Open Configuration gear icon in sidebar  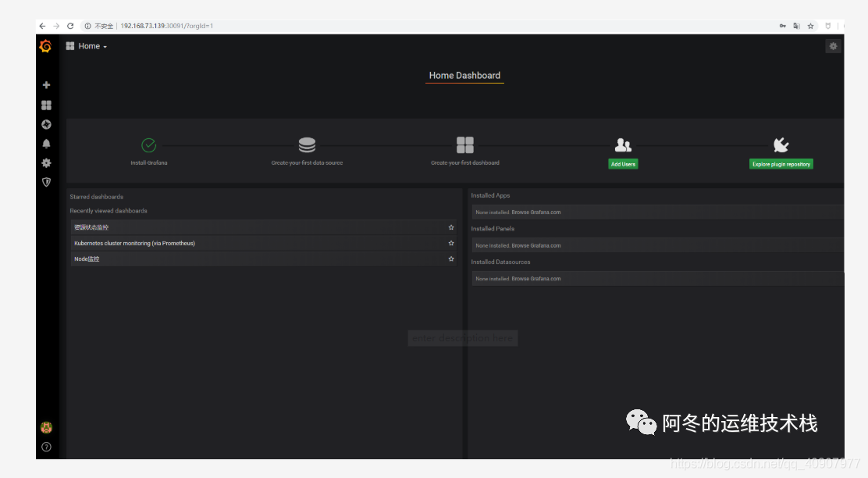pyautogui.click(x=47, y=162)
